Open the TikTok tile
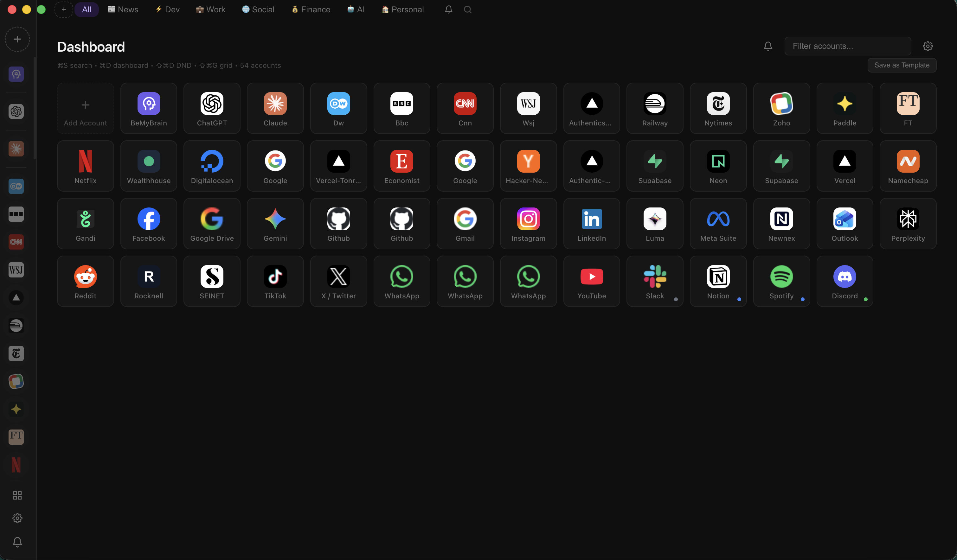Image resolution: width=957 pixels, height=560 pixels. coord(275,281)
